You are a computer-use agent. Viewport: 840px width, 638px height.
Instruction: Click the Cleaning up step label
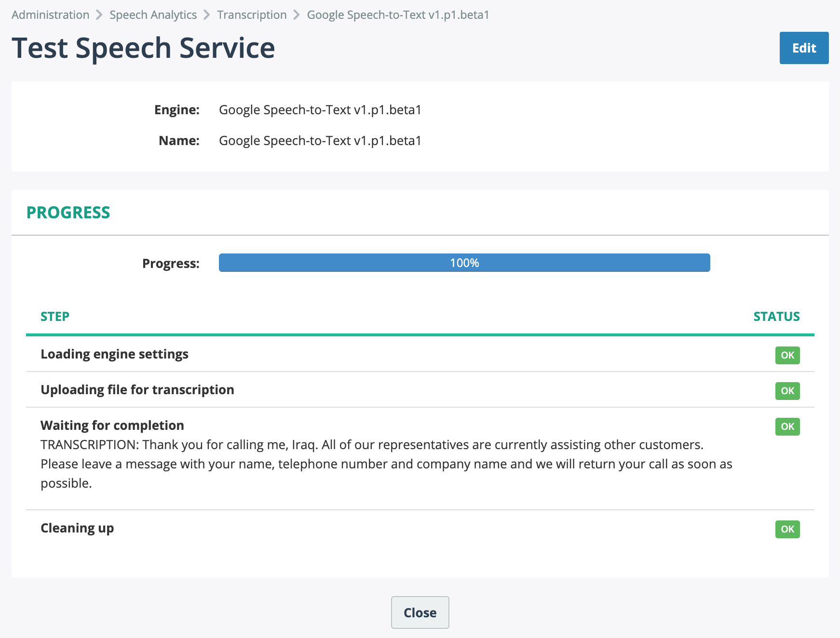coord(77,528)
